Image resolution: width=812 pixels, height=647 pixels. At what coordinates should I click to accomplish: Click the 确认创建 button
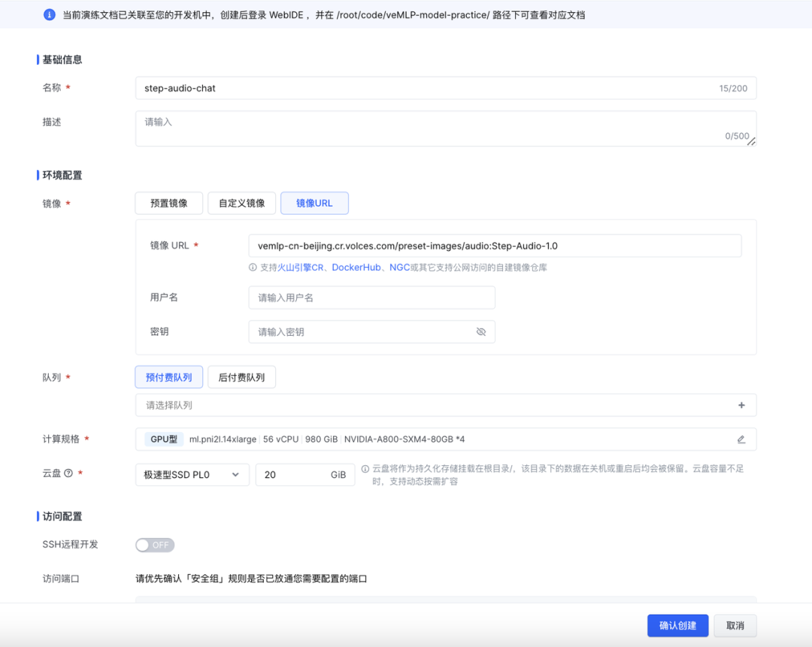coord(677,626)
